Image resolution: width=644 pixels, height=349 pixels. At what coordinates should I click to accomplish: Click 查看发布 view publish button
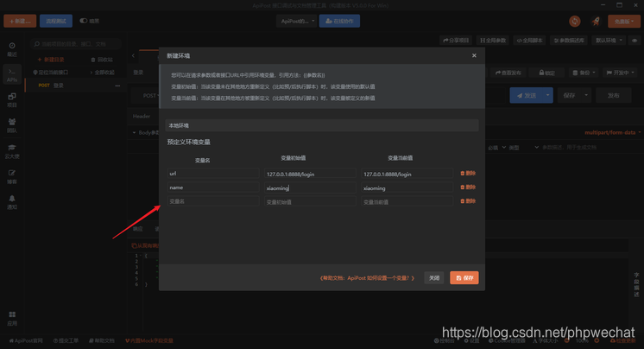508,73
